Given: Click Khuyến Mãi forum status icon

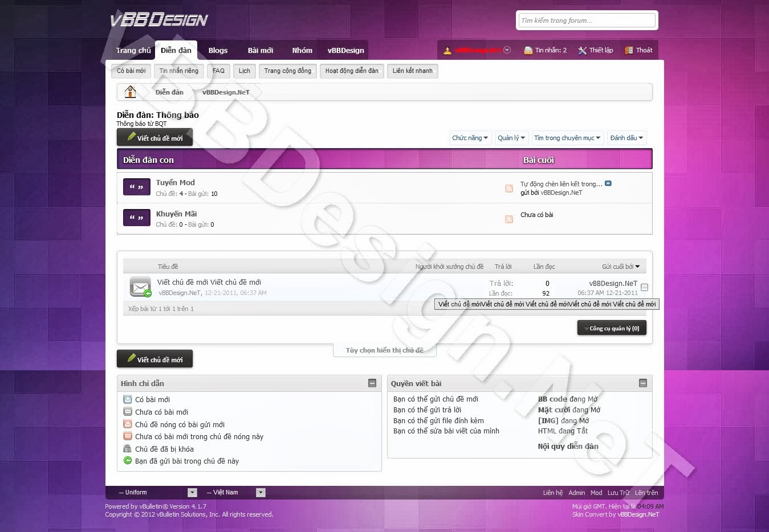Looking at the screenshot, I should 137,218.
